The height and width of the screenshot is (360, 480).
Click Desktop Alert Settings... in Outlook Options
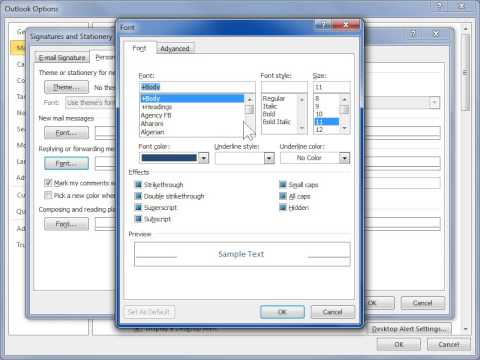(410, 329)
